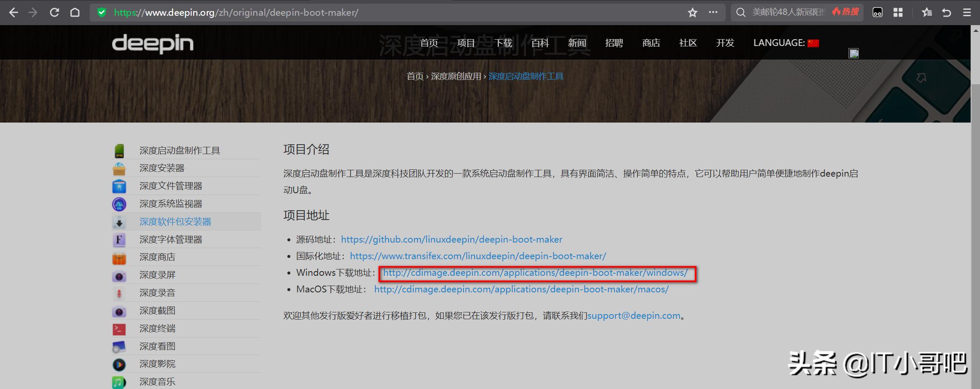980x389 pixels.
Task: Open the 深度影院 play icon
Action: click(x=119, y=364)
